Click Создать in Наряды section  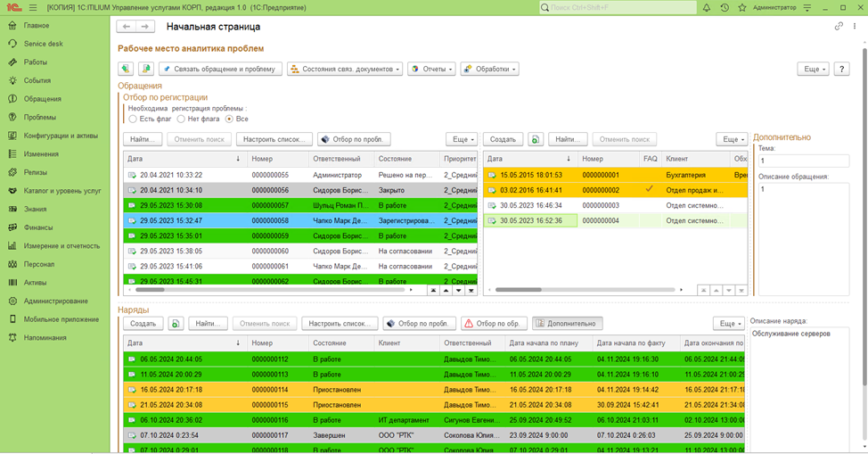pyautogui.click(x=143, y=324)
